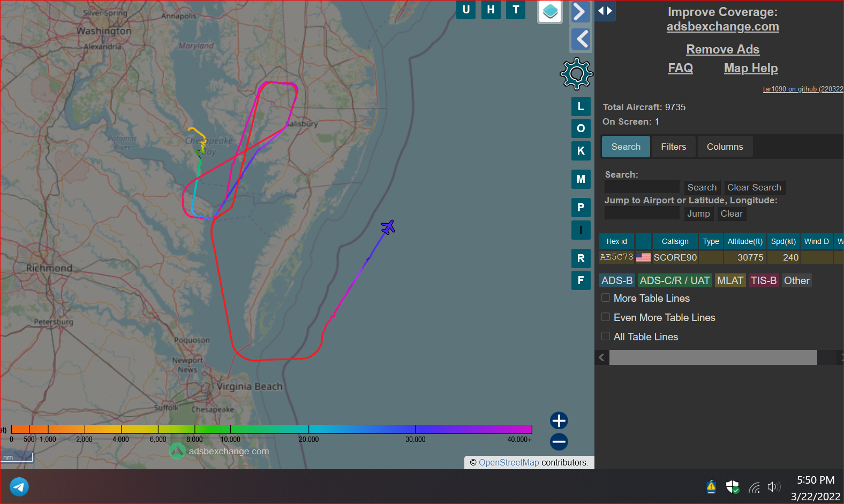Click the F map option button
844x504 pixels.
pos(581,280)
